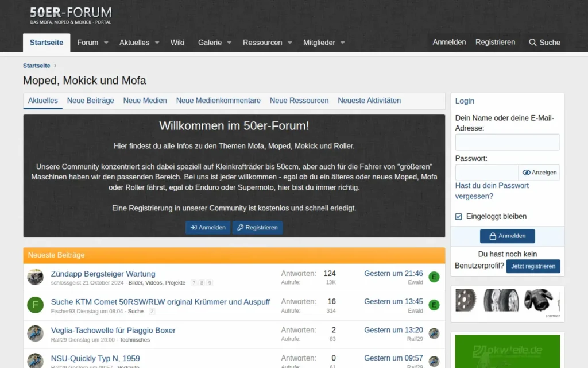Expand the Ressourcen dropdown arrow
The height and width of the screenshot is (368, 588).
(290, 43)
